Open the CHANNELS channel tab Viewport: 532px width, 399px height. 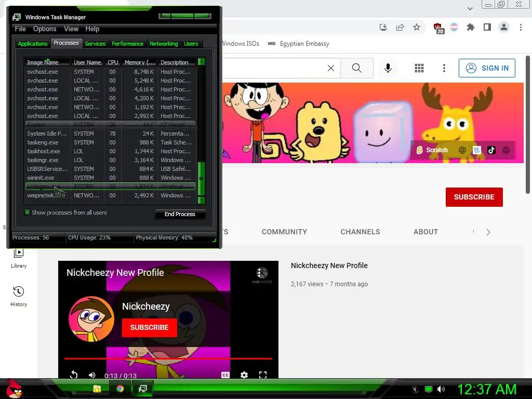point(360,232)
